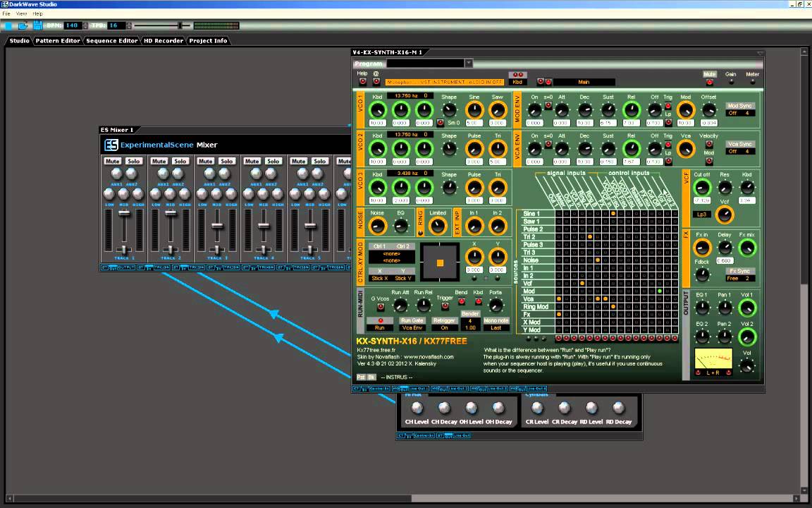Click the Run button in RUN-MIDI
812x508 pixels.
(380, 327)
